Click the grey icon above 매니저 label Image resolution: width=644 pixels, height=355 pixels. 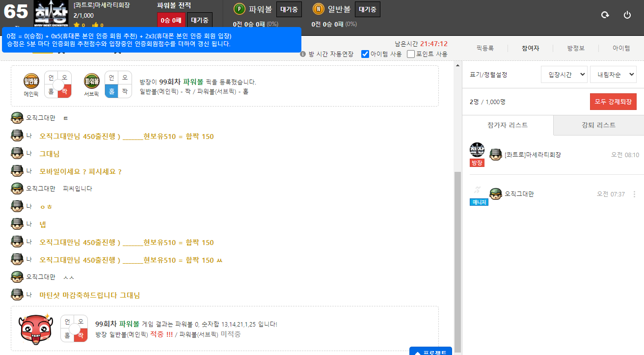pyautogui.click(x=477, y=190)
